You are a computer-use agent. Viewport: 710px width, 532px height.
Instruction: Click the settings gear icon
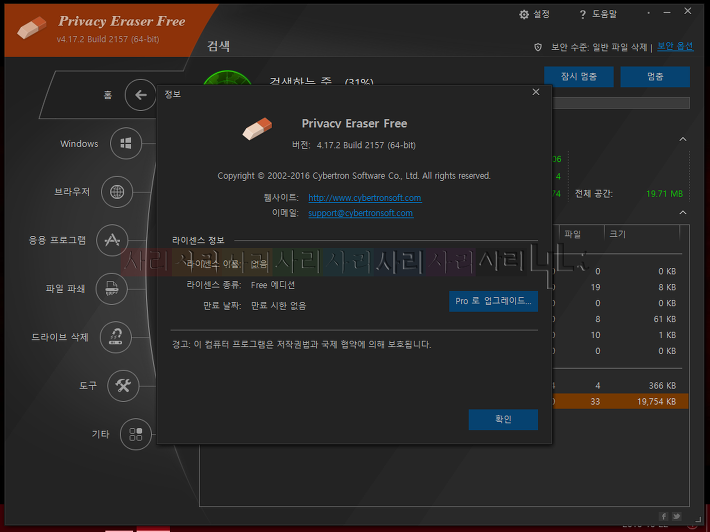[x=524, y=14]
